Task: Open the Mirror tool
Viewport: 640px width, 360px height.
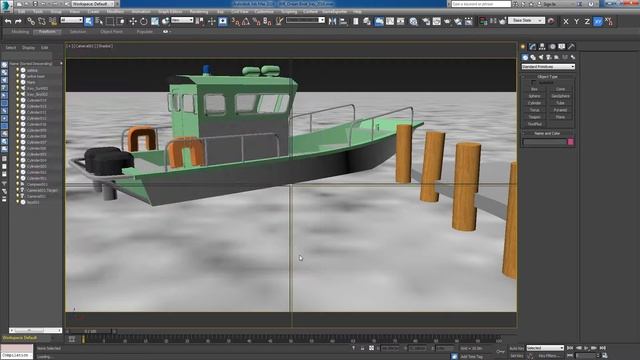Action: point(332,21)
